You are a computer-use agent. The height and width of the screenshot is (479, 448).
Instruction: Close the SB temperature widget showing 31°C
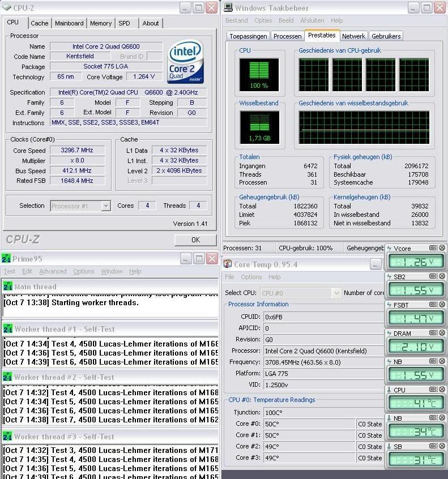(442, 446)
